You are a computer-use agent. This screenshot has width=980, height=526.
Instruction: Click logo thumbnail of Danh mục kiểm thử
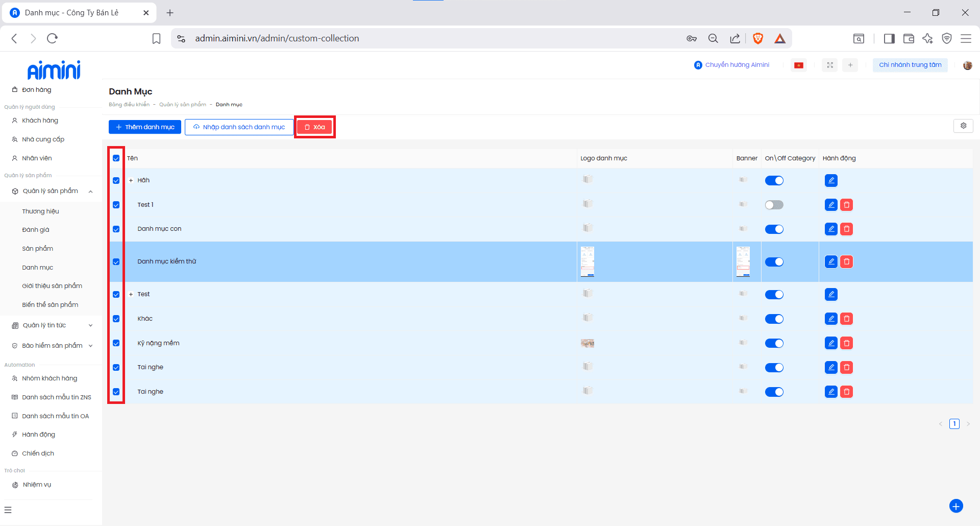(x=587, y=261)
